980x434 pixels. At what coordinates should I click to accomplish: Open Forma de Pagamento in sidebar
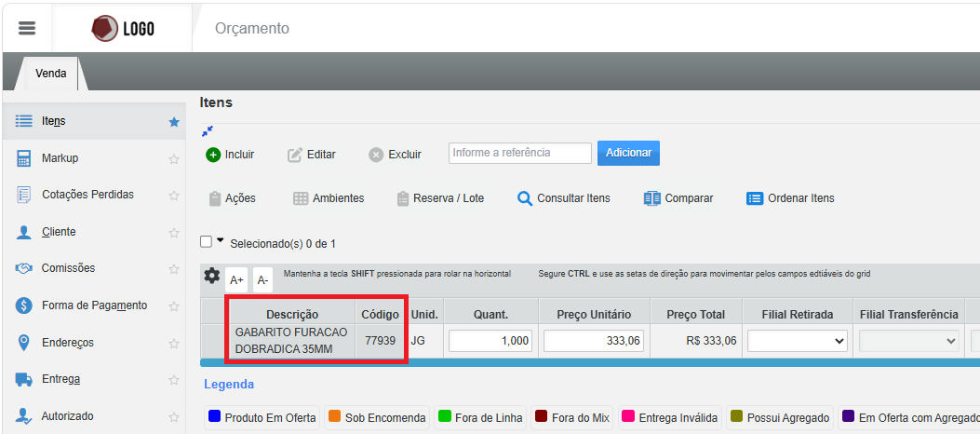(93, 305)
